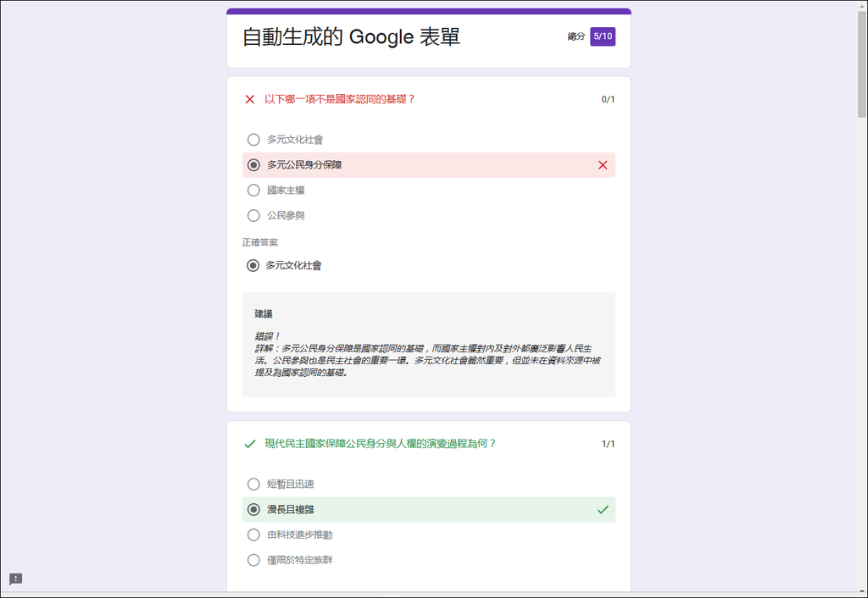Image resolution: width=868 pixels, height=598 pixels.
Task: Click question text 現代民主國家保障公民身分與人權的演變過程為何？
Action: (381, 444)
